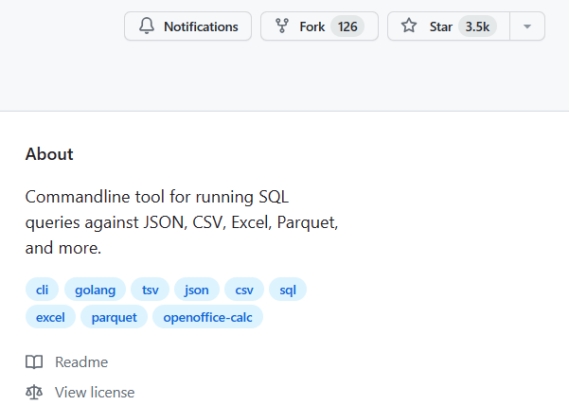Screen dimensions: 570x406
Task: Click the Fork branch icon
Action: 282,26
